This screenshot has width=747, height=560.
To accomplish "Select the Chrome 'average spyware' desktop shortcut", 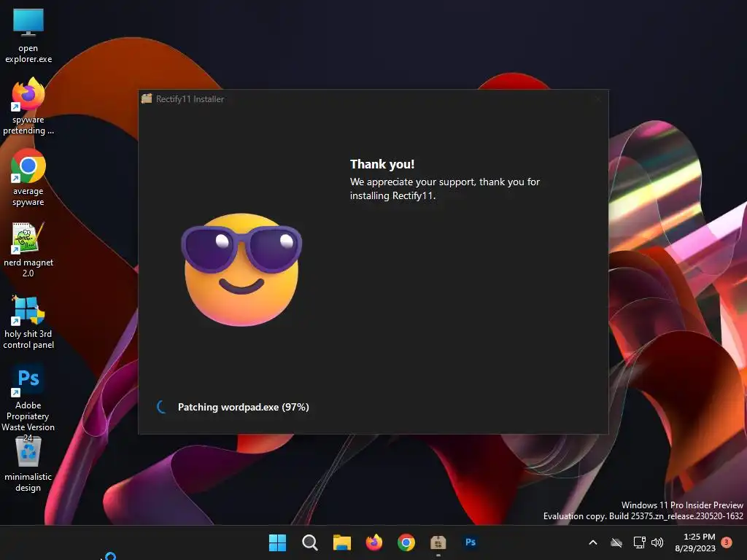I will tap(28, 178).
